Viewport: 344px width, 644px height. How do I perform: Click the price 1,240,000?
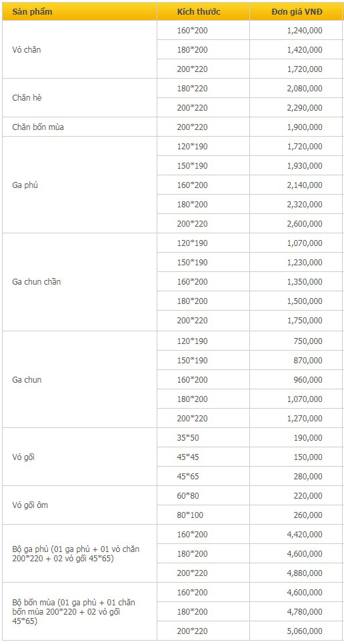pyautogui.click(x=305, y=31)
